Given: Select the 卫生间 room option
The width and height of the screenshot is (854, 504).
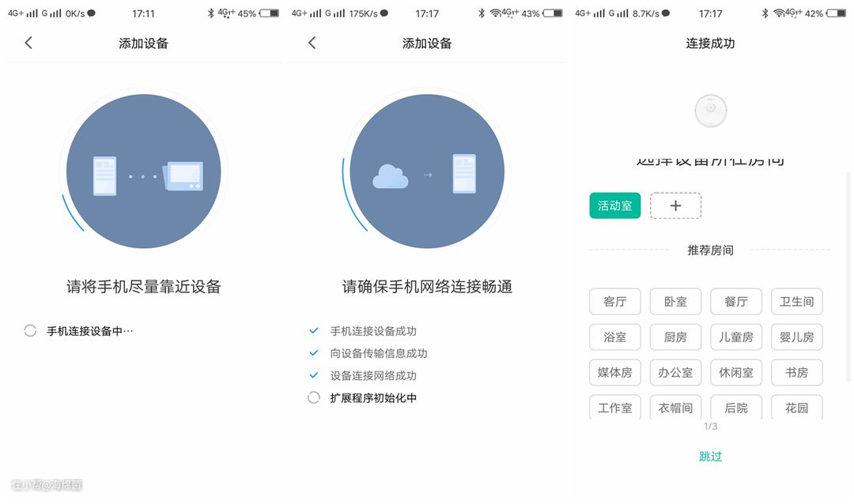Looking at the screenshot, I should 796,302.
